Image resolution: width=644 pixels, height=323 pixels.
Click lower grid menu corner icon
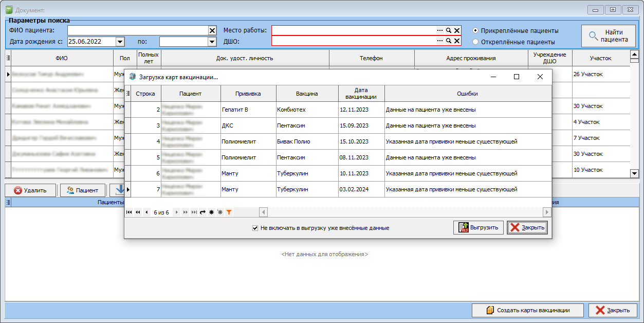8,203
